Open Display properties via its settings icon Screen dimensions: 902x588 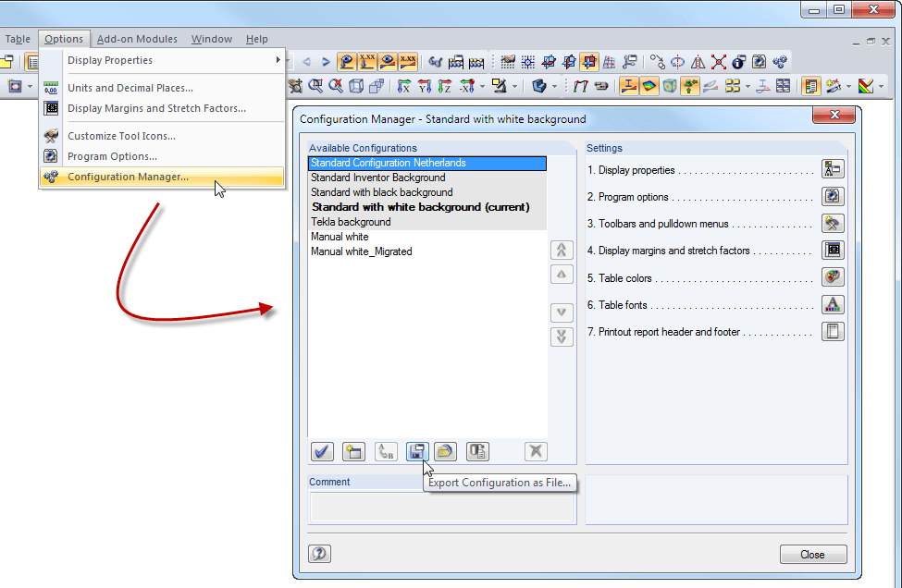(x=832, y=168)
